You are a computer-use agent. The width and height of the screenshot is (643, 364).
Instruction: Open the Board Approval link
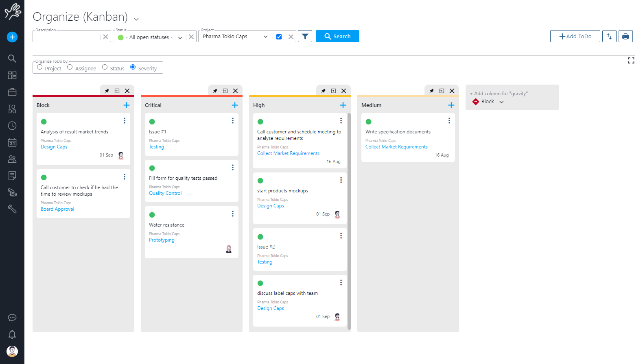[x=57, y=209]
